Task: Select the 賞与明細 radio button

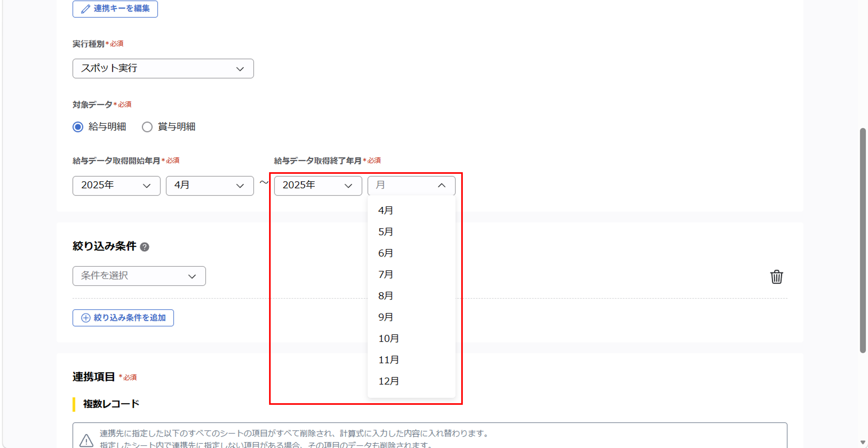Action: [x=147, y=127]
